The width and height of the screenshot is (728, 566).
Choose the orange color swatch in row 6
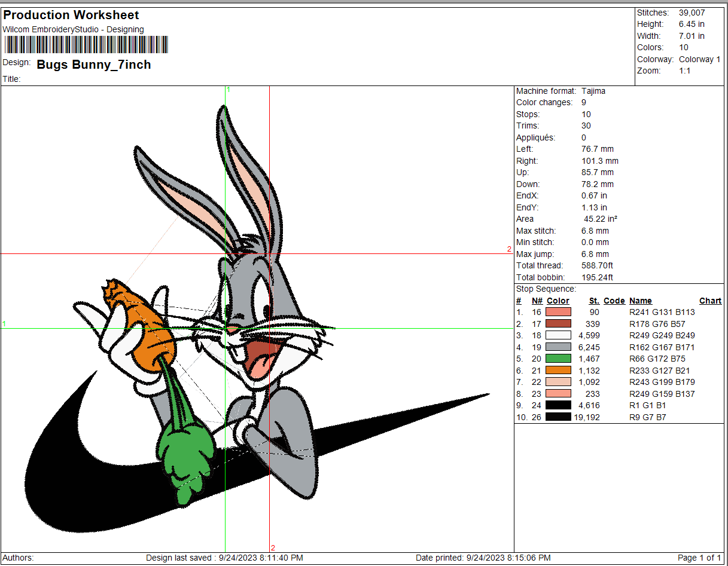(x=558, y=371)
